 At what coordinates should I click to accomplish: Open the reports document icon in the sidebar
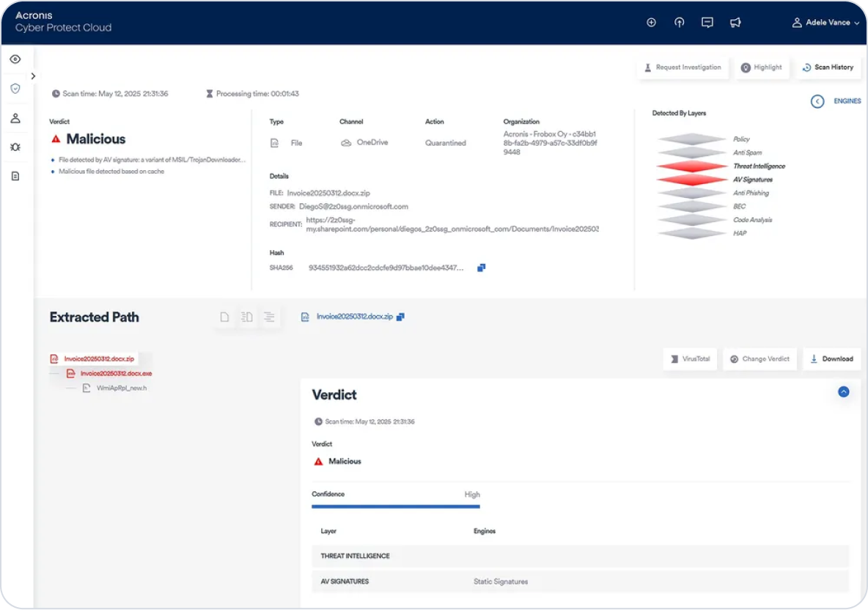pyautogui.click(x=15, y=175)
